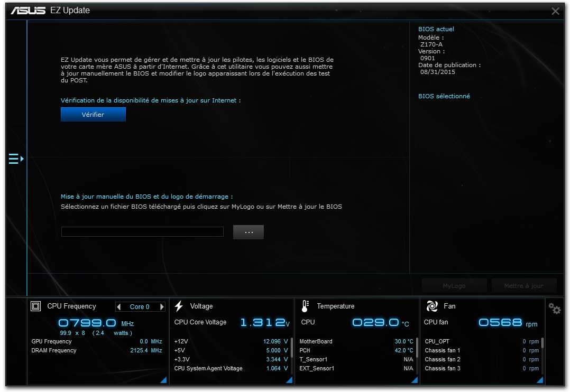
Task: Expand the Voltage panel using the corner triangle
Action: click(x=289, y=380)
